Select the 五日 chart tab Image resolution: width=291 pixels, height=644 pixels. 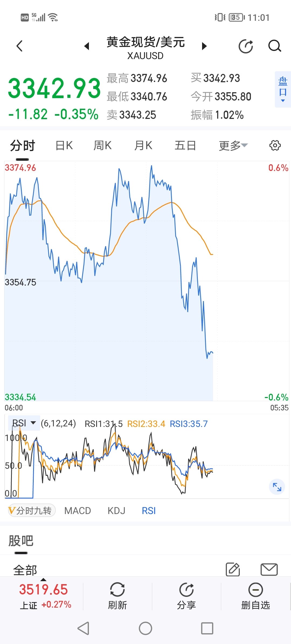(185, 146)
